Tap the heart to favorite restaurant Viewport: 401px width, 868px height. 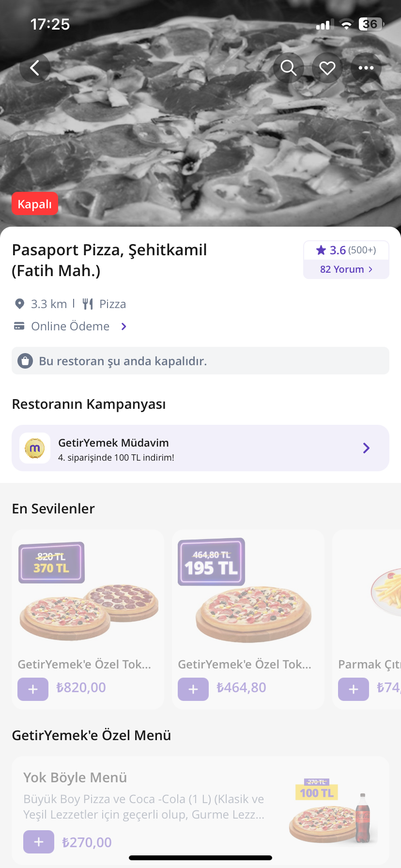pyautogui.click(x=327, y=68)
